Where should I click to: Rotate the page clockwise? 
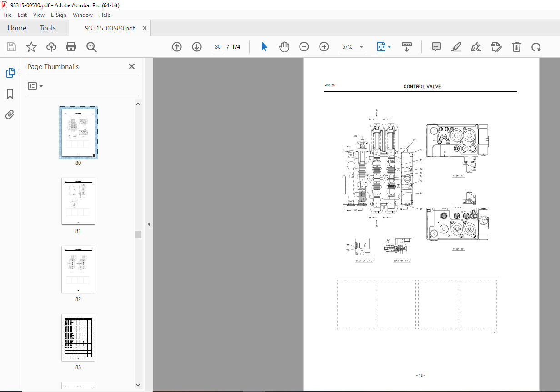pyautogui.click(x=536, y=47)
